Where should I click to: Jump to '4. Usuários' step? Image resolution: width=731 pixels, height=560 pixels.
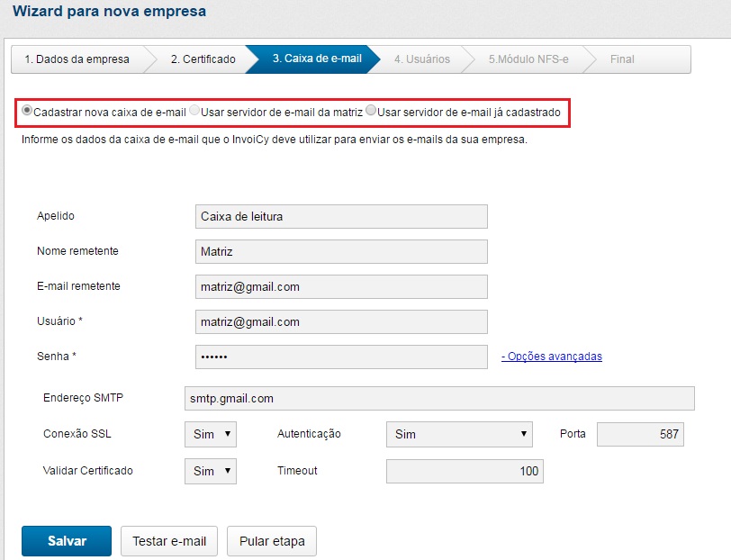[421, 59]
